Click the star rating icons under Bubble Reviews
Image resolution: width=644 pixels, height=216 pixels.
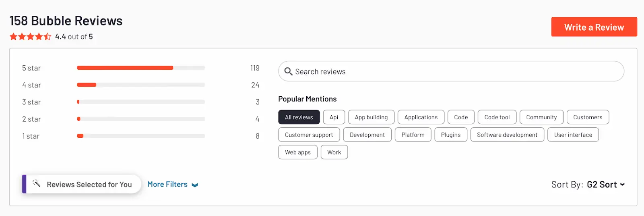(30, 37)
